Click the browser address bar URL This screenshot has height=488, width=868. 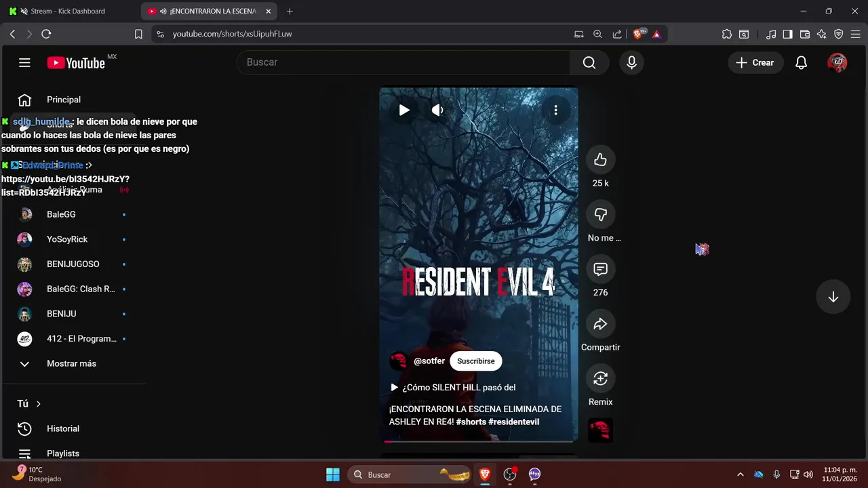coord(232,34)
